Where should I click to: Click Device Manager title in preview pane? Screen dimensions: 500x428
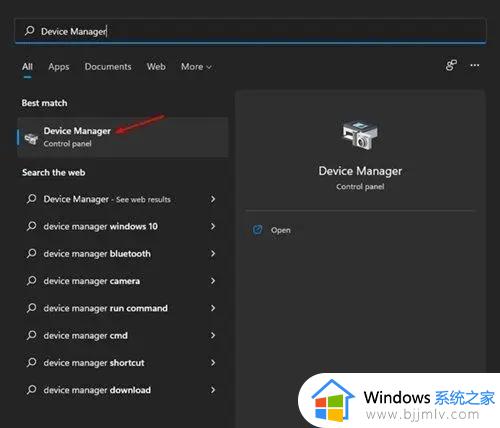coord(360,171)
